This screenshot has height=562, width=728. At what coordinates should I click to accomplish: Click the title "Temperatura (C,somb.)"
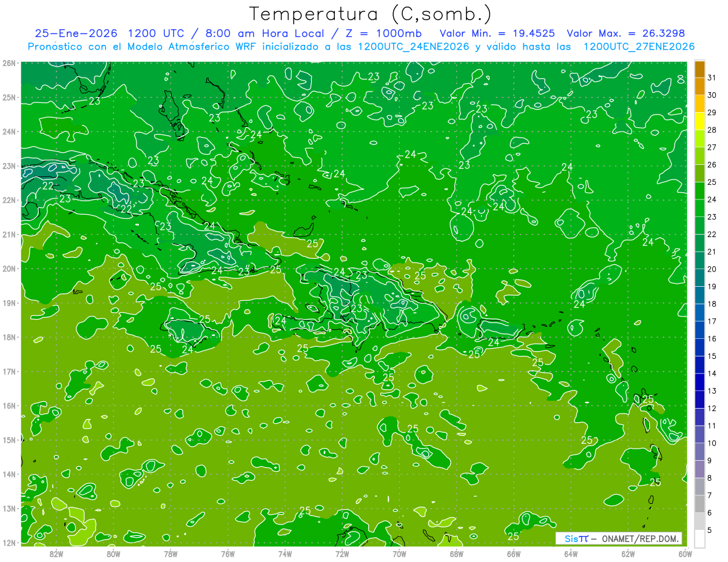(x=371, y=14)
